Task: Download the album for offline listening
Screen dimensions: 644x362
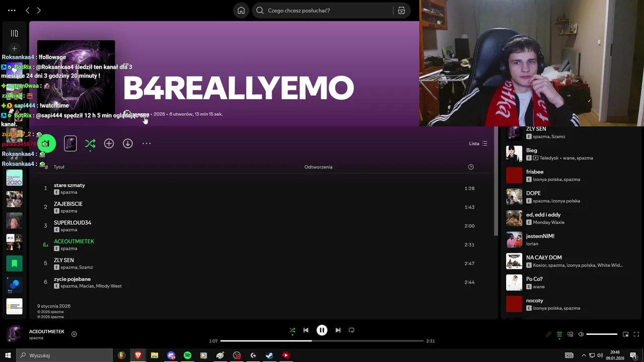Action: click(x=128, y=144)
